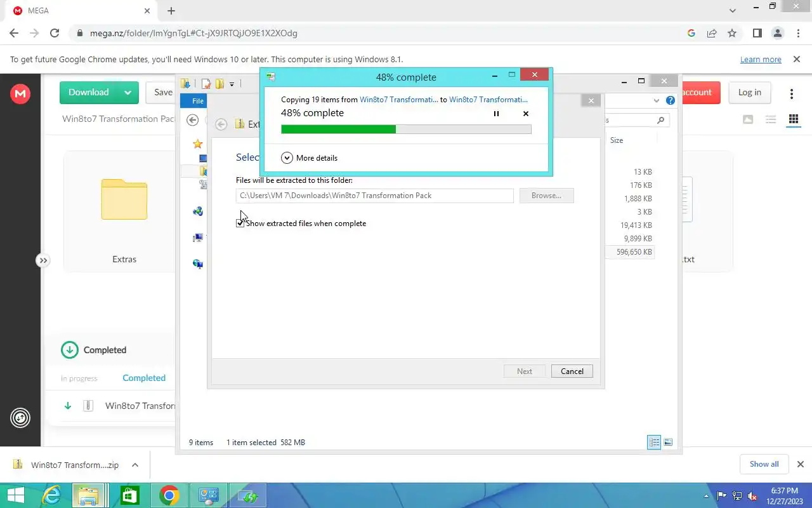This screenshot has width=812, height=508.
Task: Open Chrome tab search dropdown
Action: tap(733, 11)
